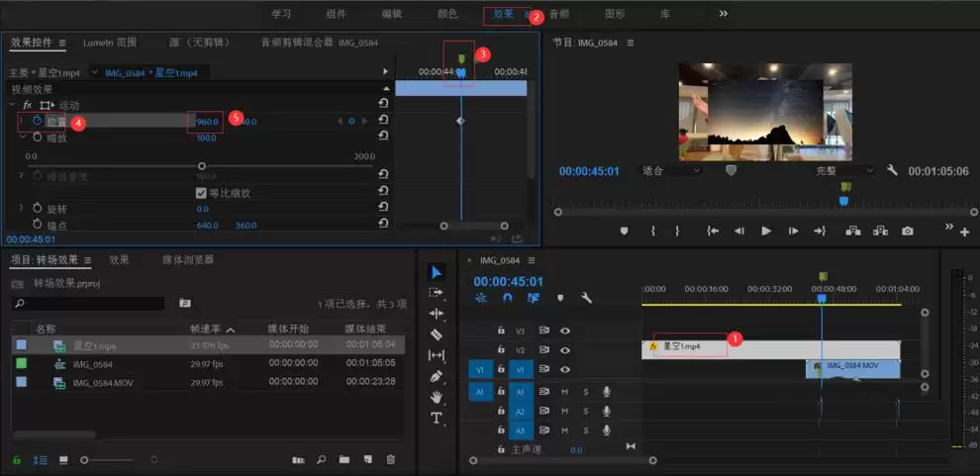
Task: Open the 完整 playback resolution dropdown
Action: click(844, 170)
